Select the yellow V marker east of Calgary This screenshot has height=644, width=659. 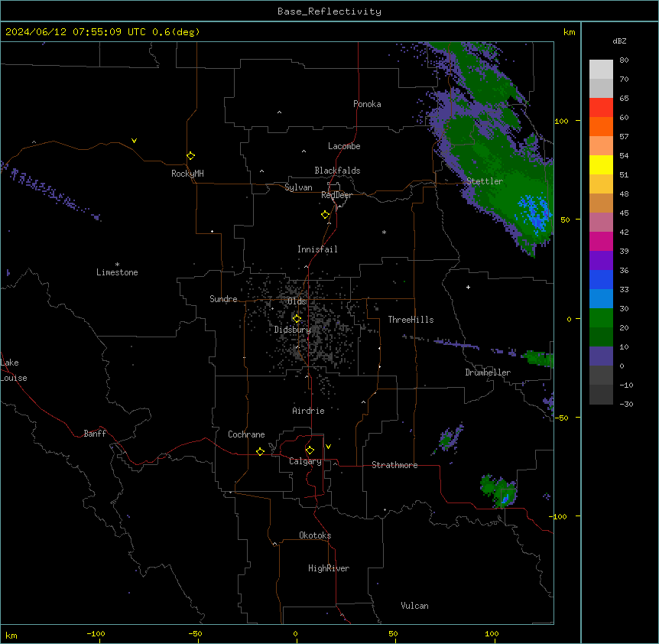pyautogui.click(x=328, y=447)
